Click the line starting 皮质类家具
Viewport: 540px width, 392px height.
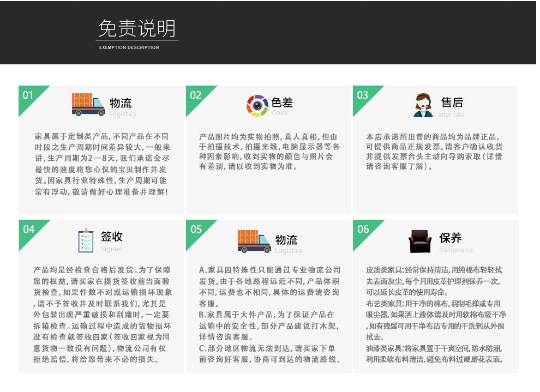point(434,270)
